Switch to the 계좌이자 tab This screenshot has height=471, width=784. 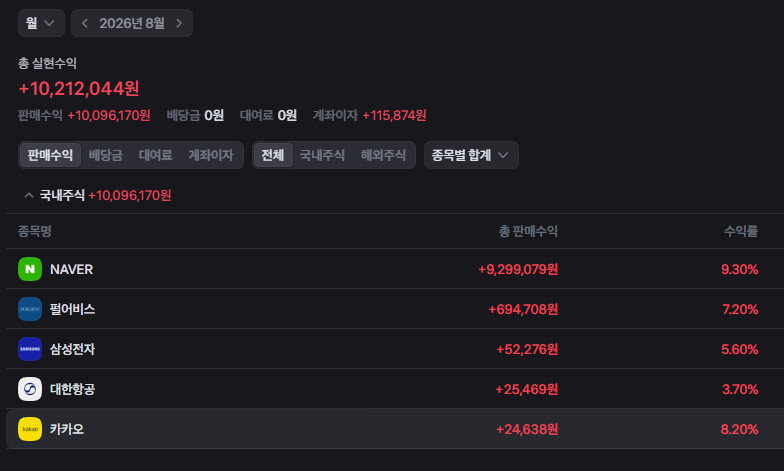(211, 155)
